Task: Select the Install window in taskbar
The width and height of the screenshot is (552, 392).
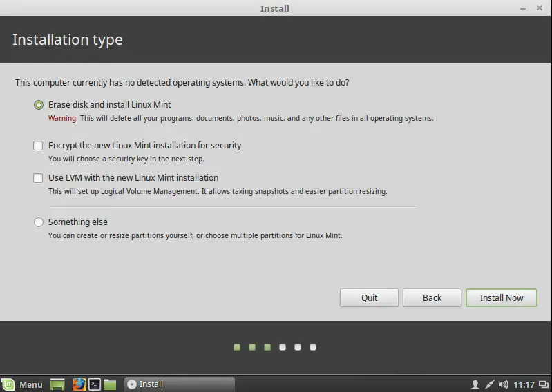Action: pyautogui.click(x=180, y=384)
